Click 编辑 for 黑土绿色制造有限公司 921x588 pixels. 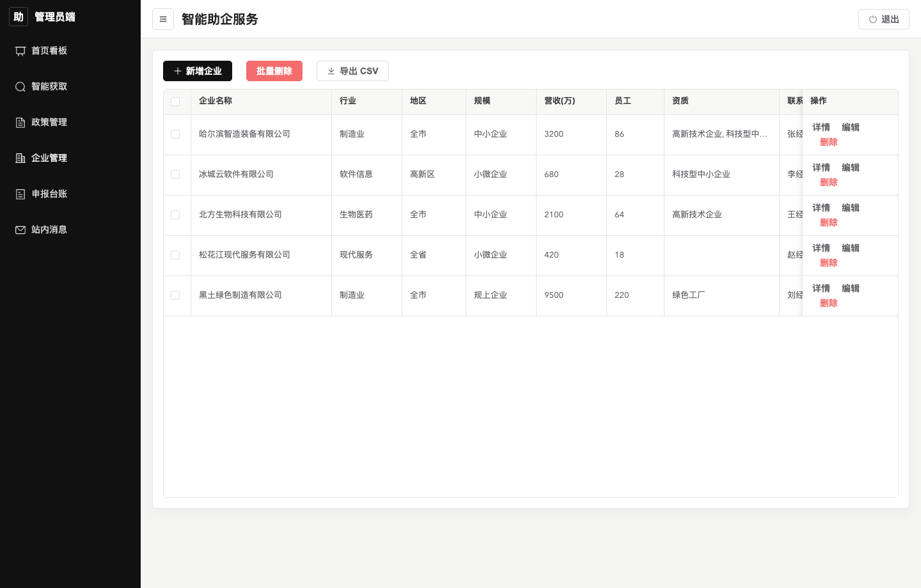click(851, 288)
